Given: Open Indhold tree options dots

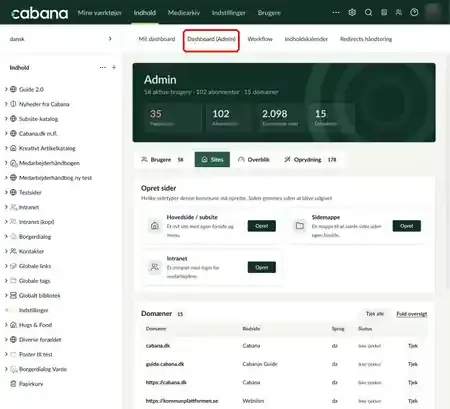Looking at the screenshot, I should tap(103, 67).
